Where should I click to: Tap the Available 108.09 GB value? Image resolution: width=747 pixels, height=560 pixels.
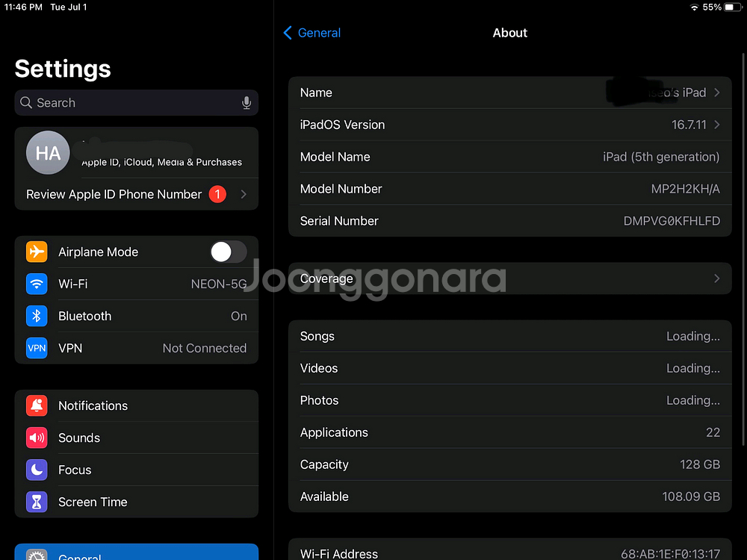click(691, 497)
